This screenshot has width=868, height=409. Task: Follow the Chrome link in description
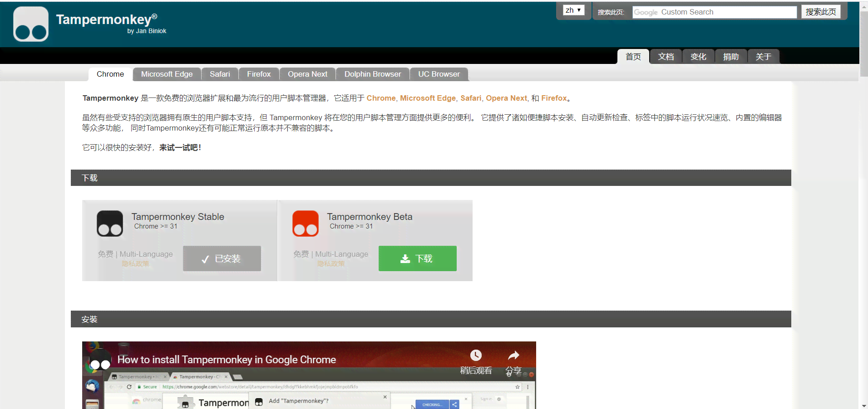tap(381, 98)
